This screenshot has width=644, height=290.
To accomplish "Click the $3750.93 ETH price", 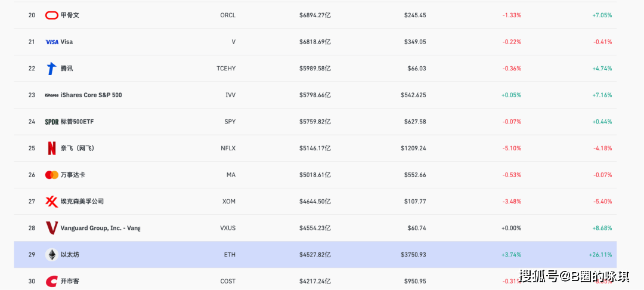I will pos(414,255).
